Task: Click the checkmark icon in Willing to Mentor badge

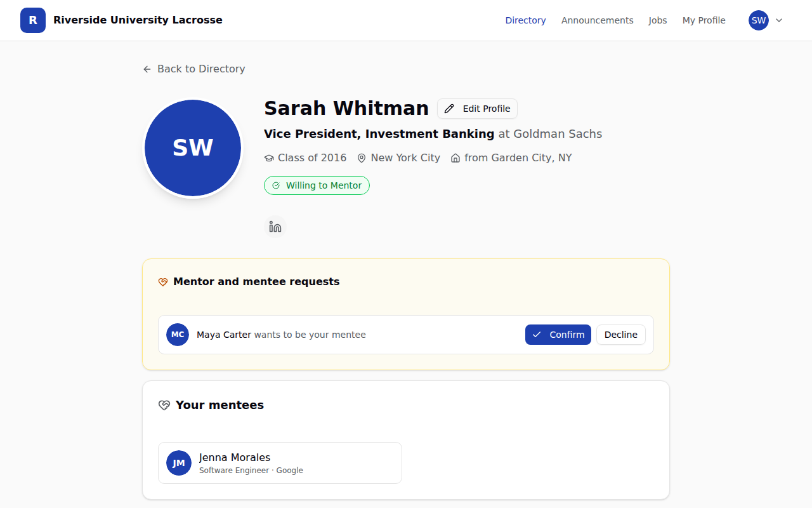Action: click(x=276, y=185)
